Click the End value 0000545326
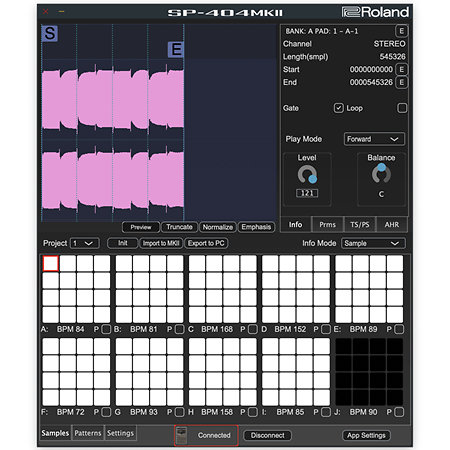Viewport: 450px width, 450px height. point(371,82)
